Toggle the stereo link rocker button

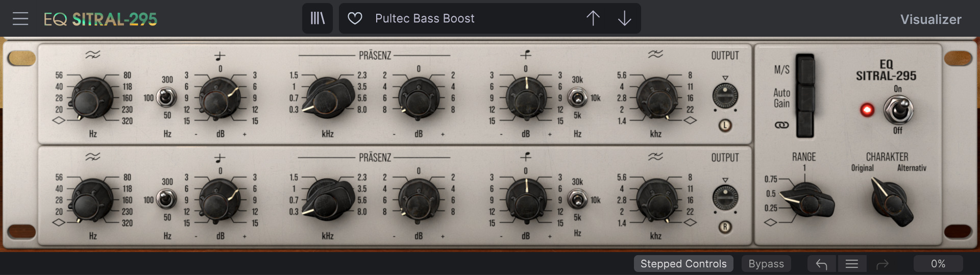pyautogui.click(x=805, y=124)
